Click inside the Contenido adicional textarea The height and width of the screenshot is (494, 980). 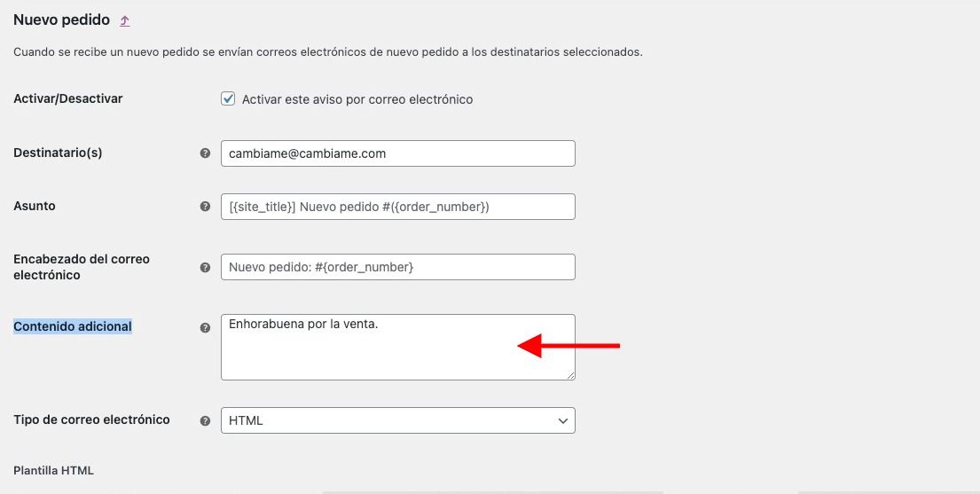(397, 347)
